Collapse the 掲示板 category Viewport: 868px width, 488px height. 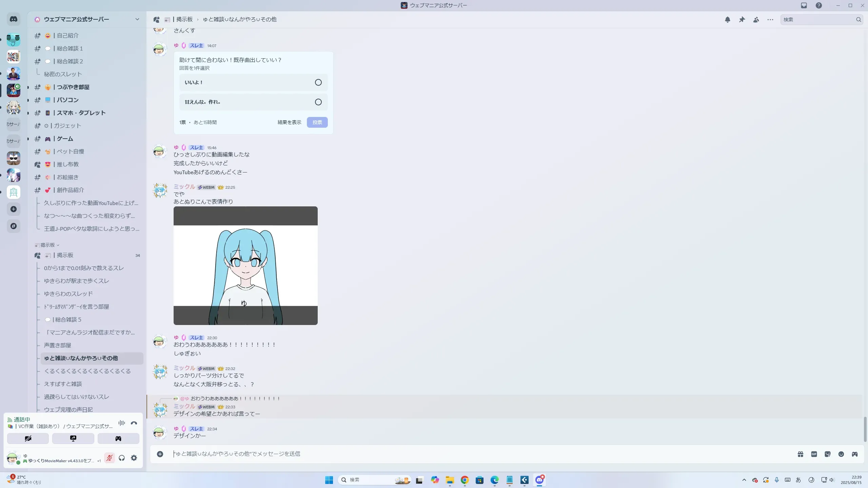pos(47,245)
